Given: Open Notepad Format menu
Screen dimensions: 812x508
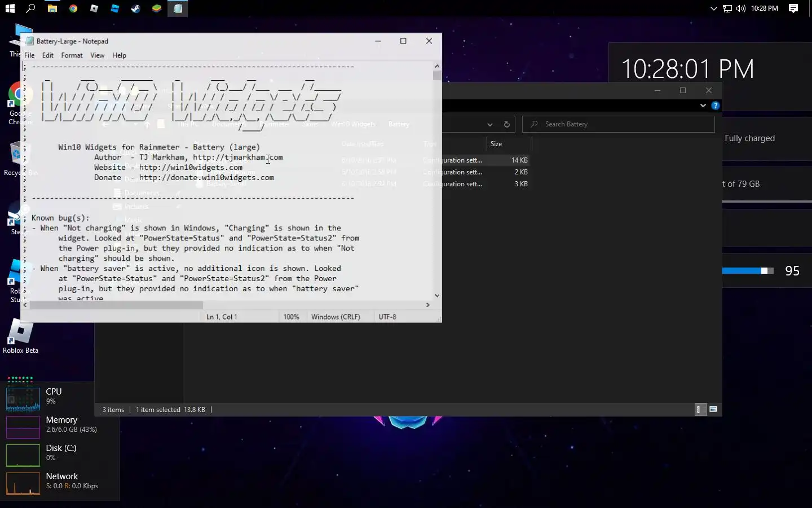Looking at the screenshot, I should (x=72, y=55).
